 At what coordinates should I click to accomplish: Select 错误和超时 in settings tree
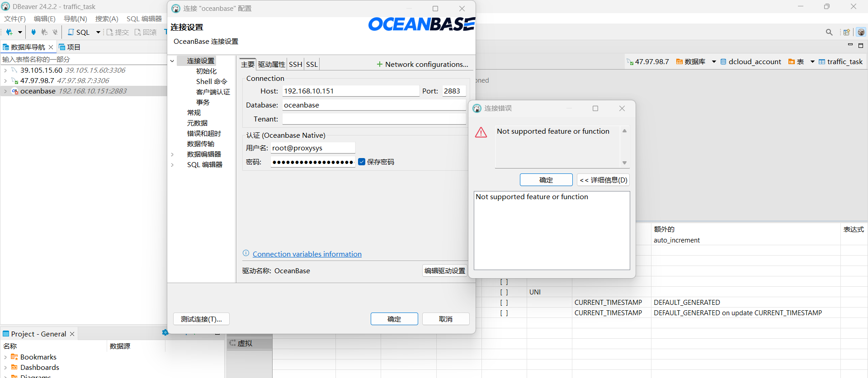click(204, 134)
